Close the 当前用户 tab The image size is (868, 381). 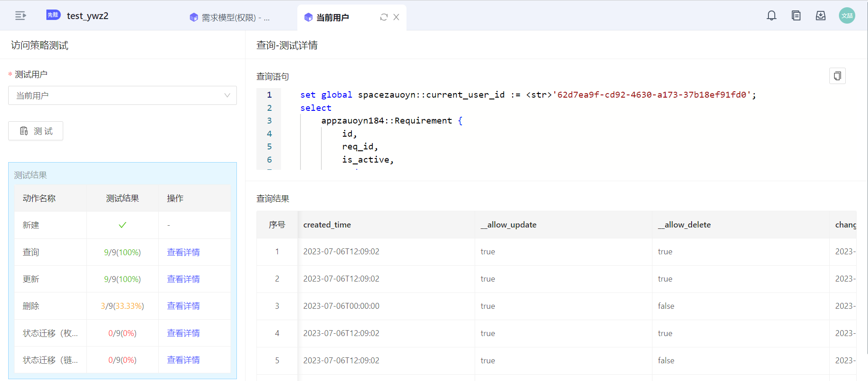(396, 17)
